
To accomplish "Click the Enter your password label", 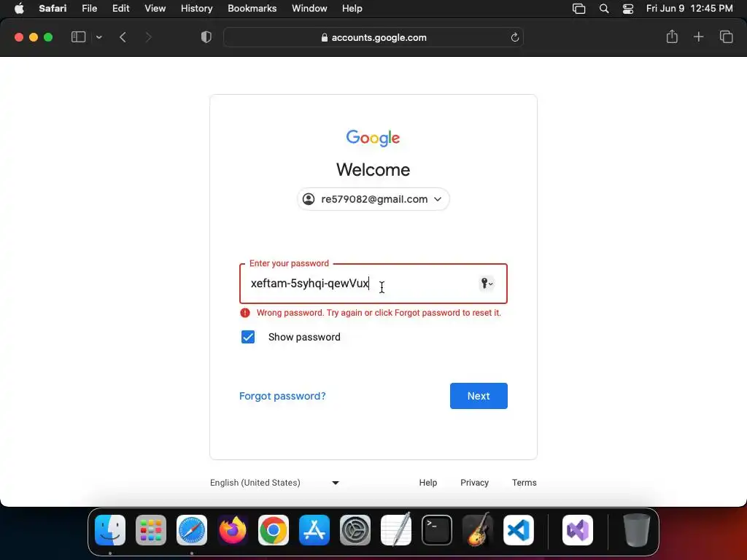I will coord(289,263).
